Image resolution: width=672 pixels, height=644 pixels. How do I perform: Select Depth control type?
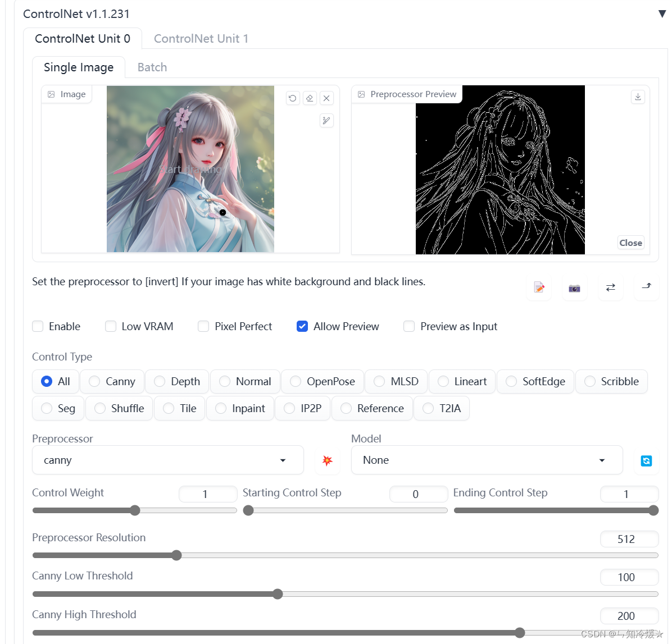point(176,382)
